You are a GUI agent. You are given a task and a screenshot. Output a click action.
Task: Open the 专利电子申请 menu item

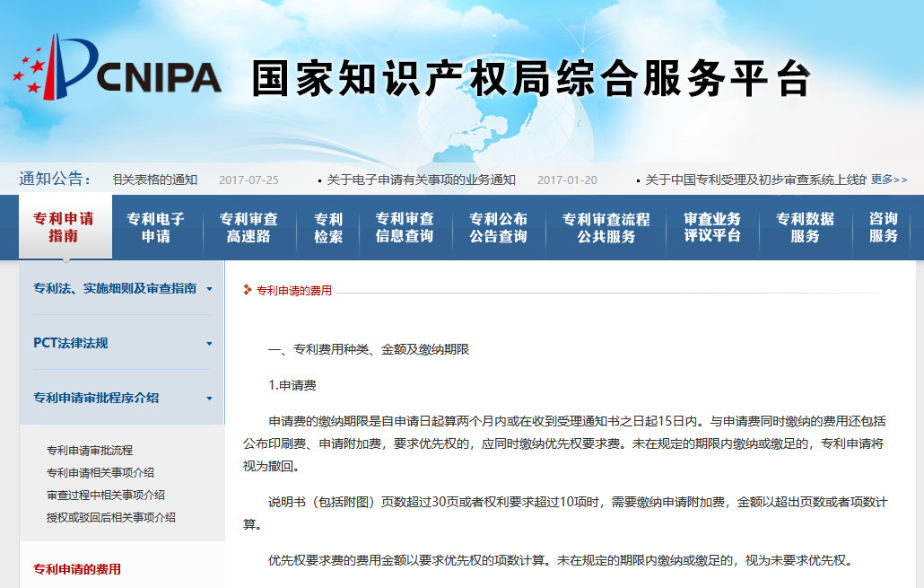[x=156, y=228]
